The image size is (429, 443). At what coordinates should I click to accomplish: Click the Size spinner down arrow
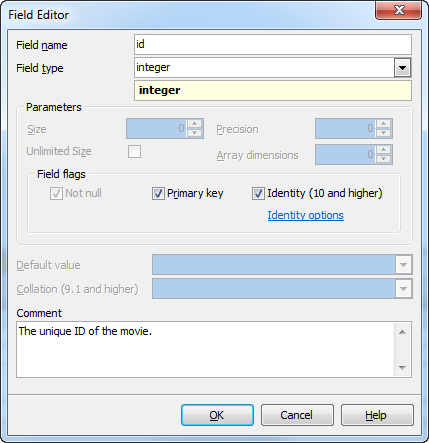click(x=195, y=133)
